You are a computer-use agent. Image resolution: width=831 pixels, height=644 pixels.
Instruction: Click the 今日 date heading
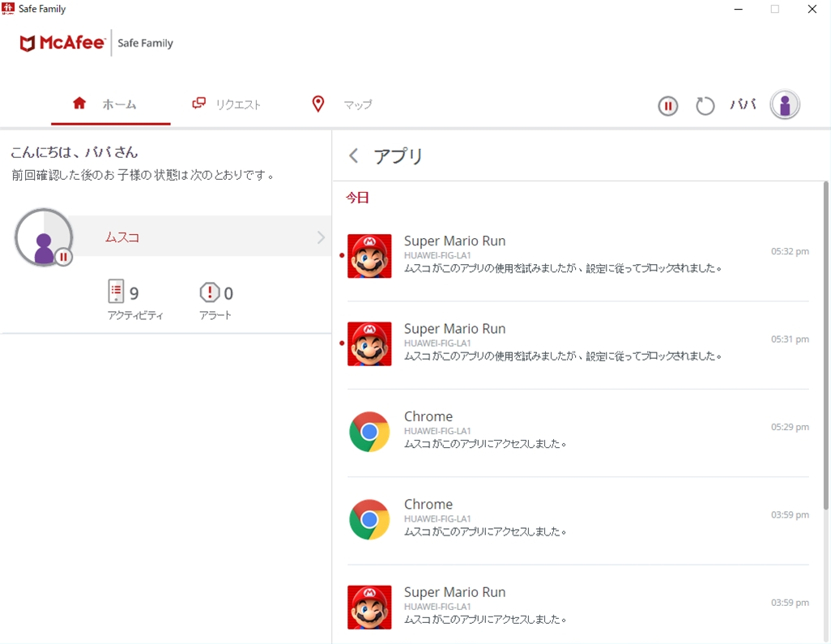pos(357,198)
